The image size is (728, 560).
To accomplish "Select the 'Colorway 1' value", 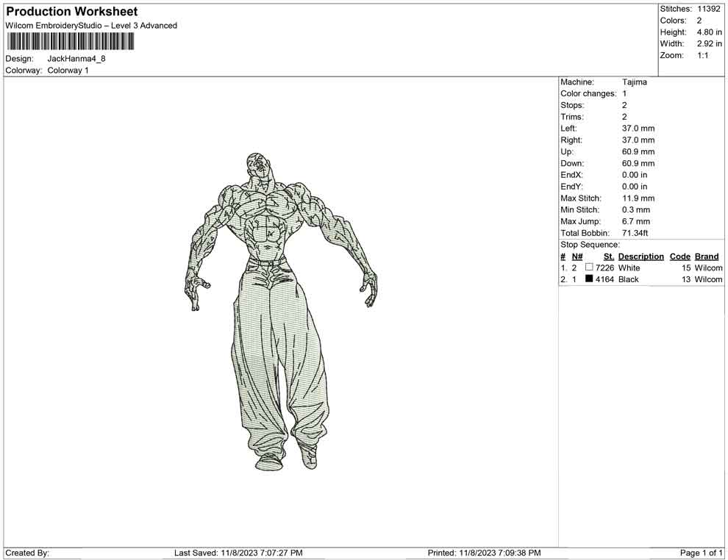I will click(x=68, y=71).
